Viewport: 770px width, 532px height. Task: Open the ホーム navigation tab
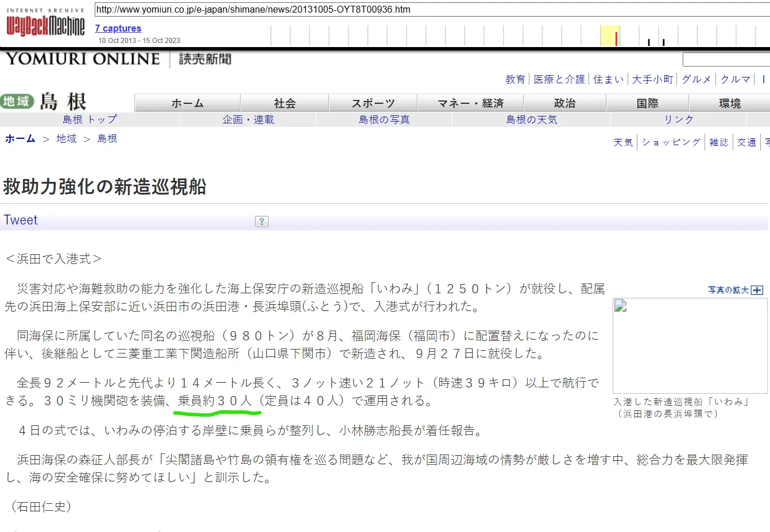(x=187, y=103)
